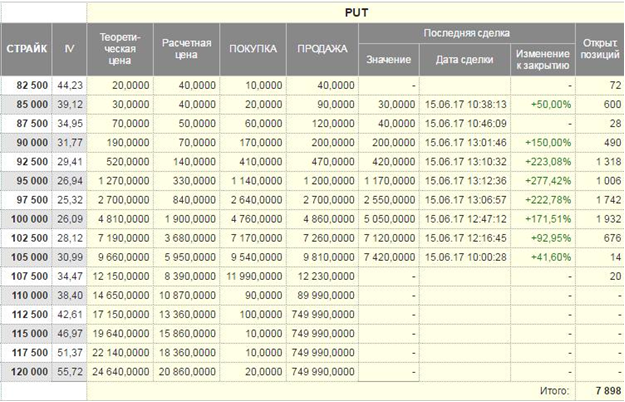Click the PUT section title
This screenshot has width=625, height=402.
point(356,14)
